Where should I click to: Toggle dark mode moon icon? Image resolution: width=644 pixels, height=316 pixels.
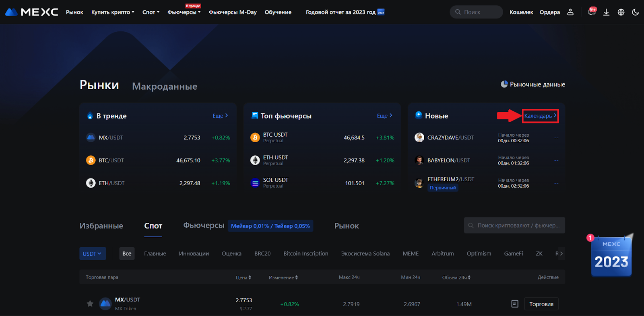coord(636,12)
